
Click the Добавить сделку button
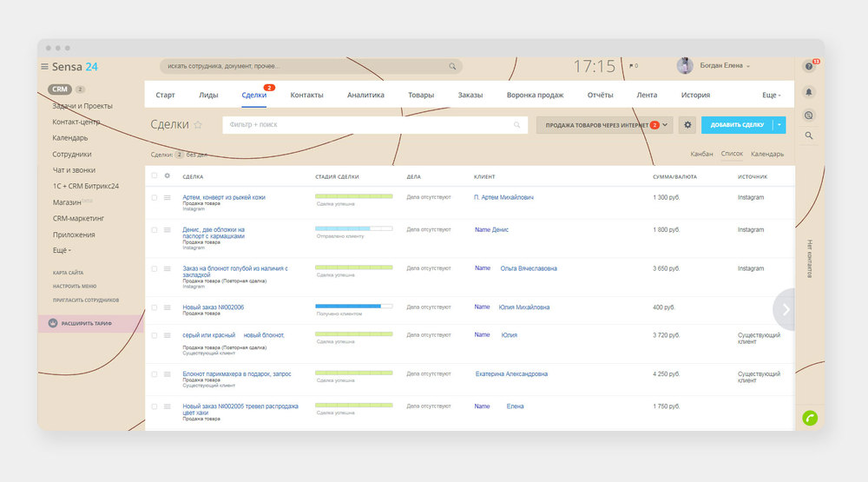coord(737,125)
